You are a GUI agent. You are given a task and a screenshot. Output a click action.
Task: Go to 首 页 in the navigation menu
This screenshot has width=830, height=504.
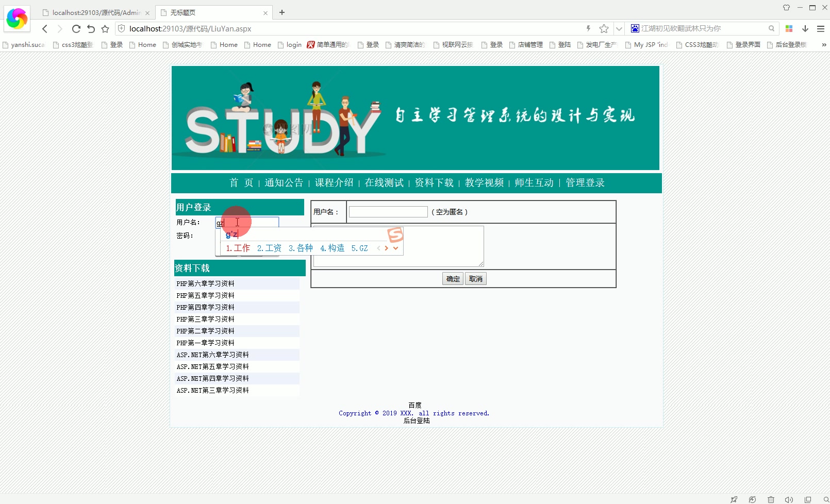(241, 183)
